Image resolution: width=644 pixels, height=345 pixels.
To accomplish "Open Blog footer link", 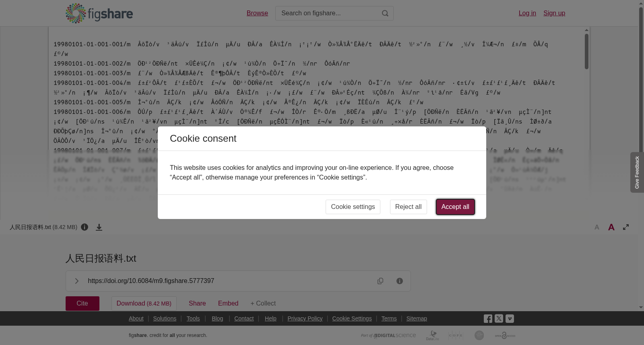I will coord(217,318).
